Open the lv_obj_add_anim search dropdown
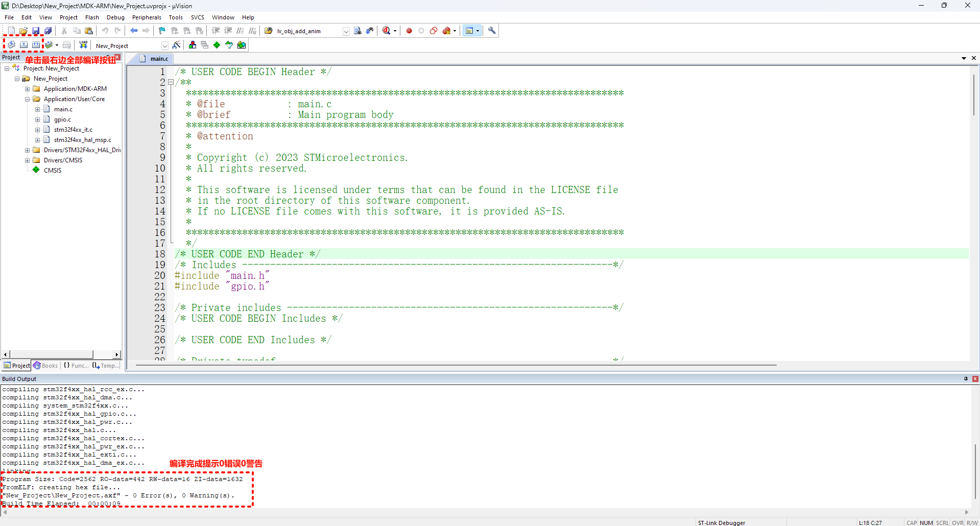This screenshot has width=980, height=526. [x=346, y=31]
